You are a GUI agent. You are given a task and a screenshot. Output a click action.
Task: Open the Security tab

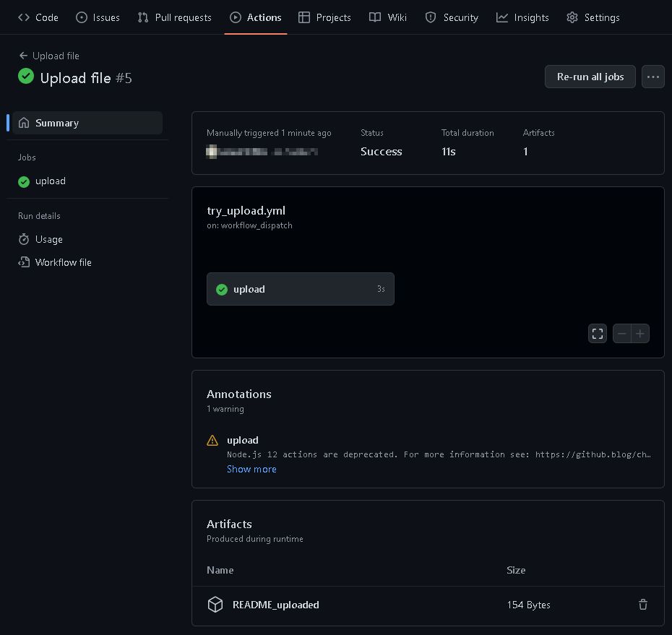(x=452, y=17)
